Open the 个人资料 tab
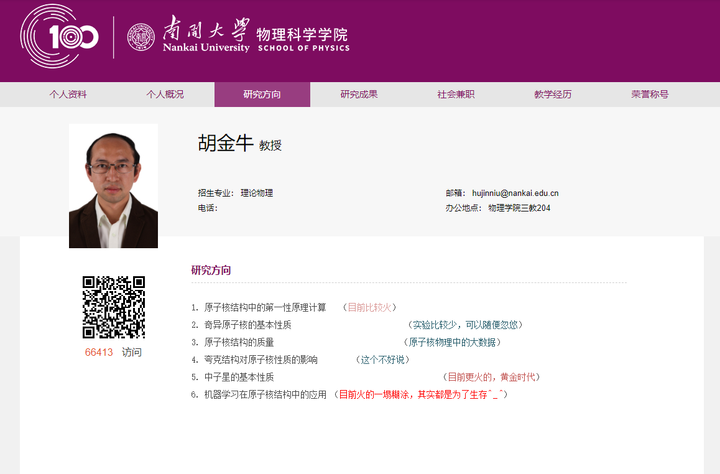The width and height of the screenshot is (720, 474). click(68, 95)
